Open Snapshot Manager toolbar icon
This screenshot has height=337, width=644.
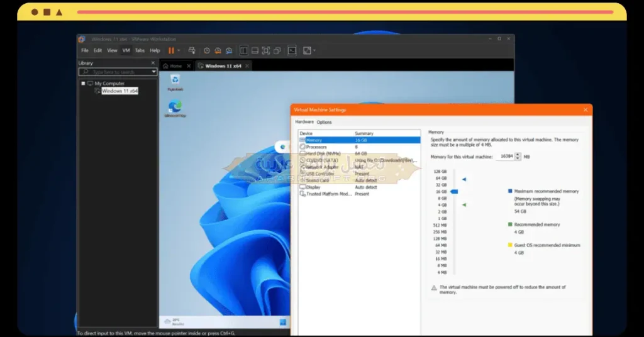coord(229,50)
